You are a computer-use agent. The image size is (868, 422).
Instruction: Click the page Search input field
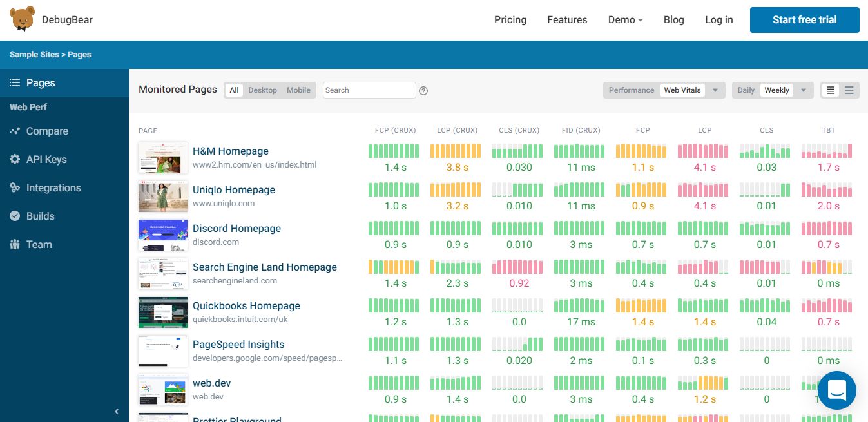click(x=369, y=90)
